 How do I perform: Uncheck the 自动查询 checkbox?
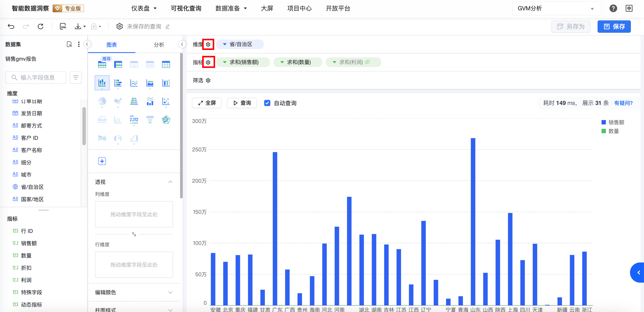point(267,103)
